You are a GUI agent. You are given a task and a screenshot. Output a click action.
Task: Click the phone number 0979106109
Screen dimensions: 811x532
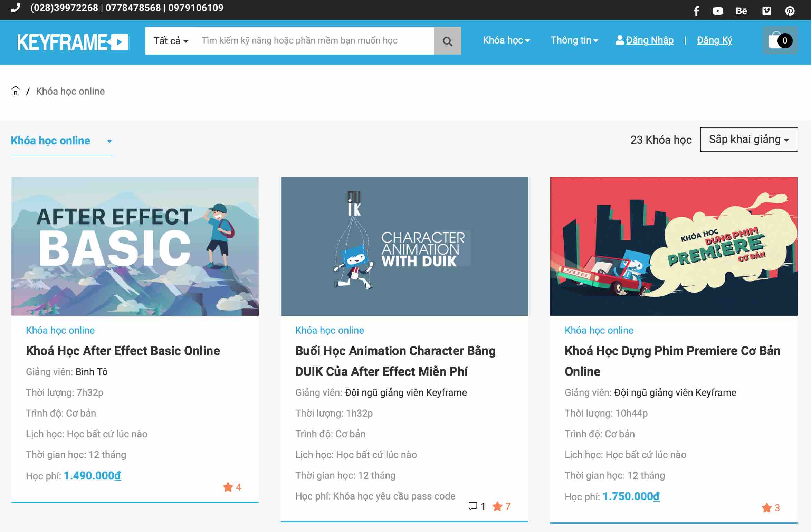click(x=196, y=8)
